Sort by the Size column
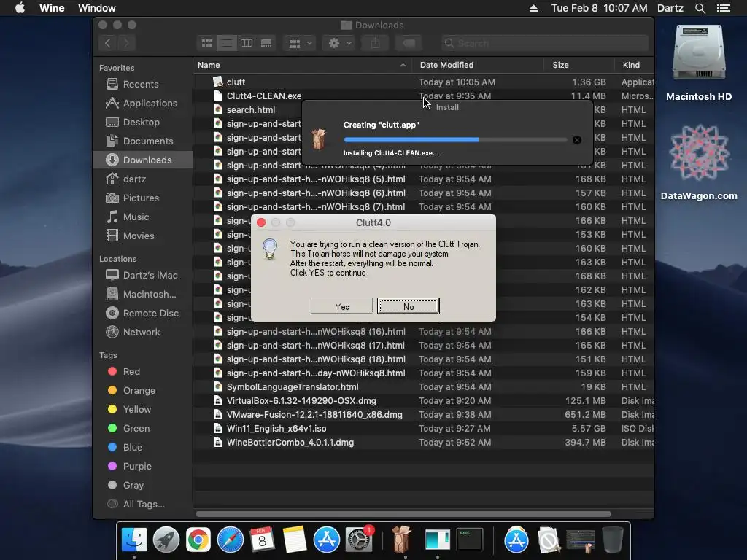Screen dimensions: 747x560 click(x=578, y=65)
